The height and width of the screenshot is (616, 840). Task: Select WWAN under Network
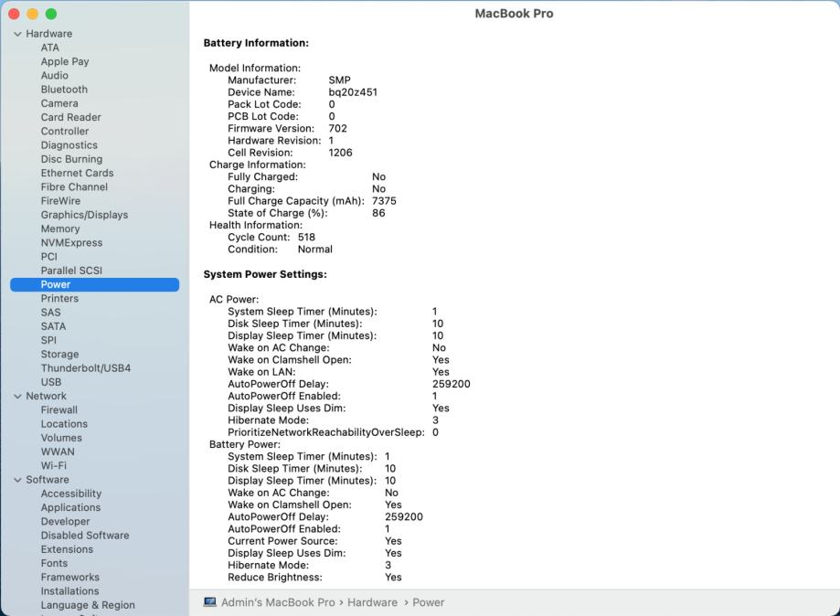click(58, 451)
